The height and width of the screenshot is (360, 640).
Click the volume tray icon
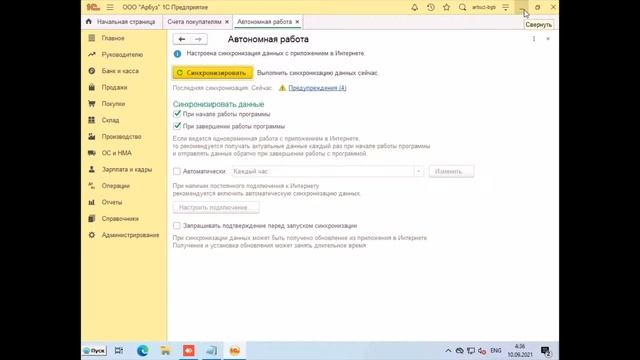tap(482, 351)
